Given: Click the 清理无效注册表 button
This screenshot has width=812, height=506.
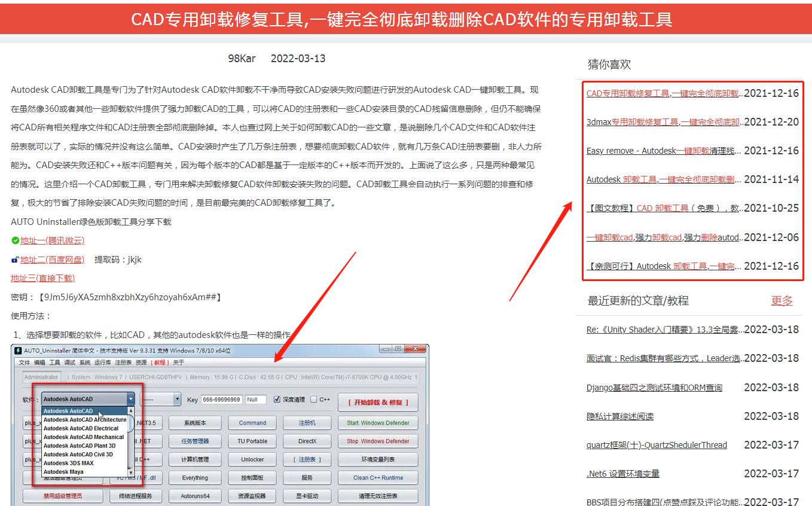Looking at the screenshot, I should [x=378, y=496].
